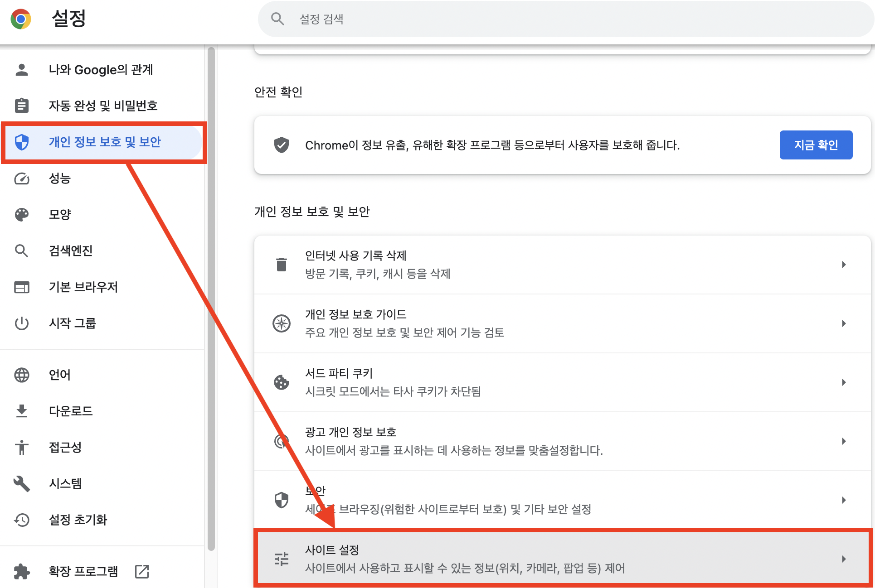Select 검색엔진 in the sidebar
Viewport: 875px width, 588px height.
click(70, 251)
